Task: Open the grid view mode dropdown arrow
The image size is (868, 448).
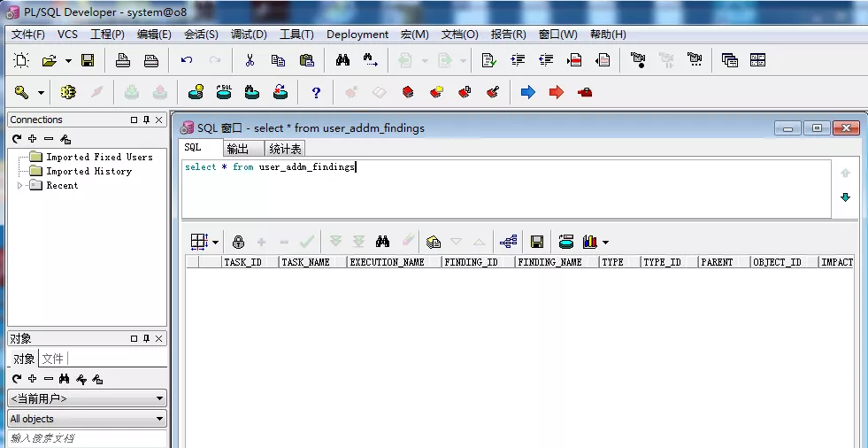Action: click(215, 242)
